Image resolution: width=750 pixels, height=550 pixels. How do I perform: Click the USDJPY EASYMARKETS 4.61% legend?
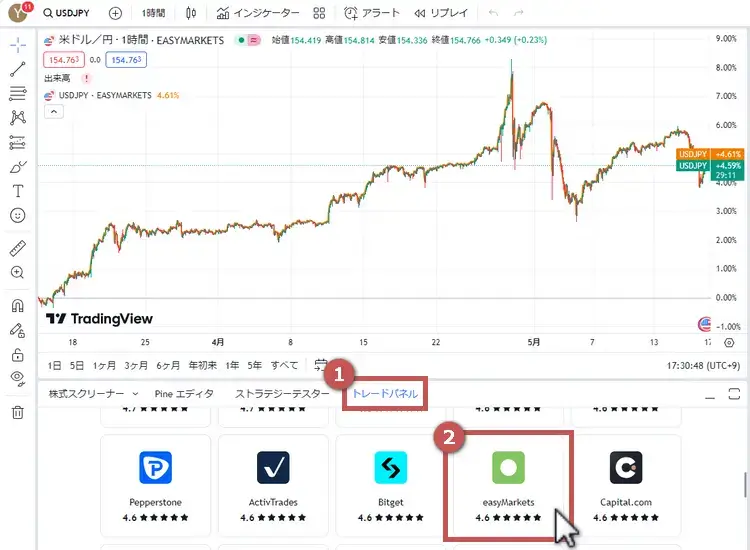tap(111, 95)
